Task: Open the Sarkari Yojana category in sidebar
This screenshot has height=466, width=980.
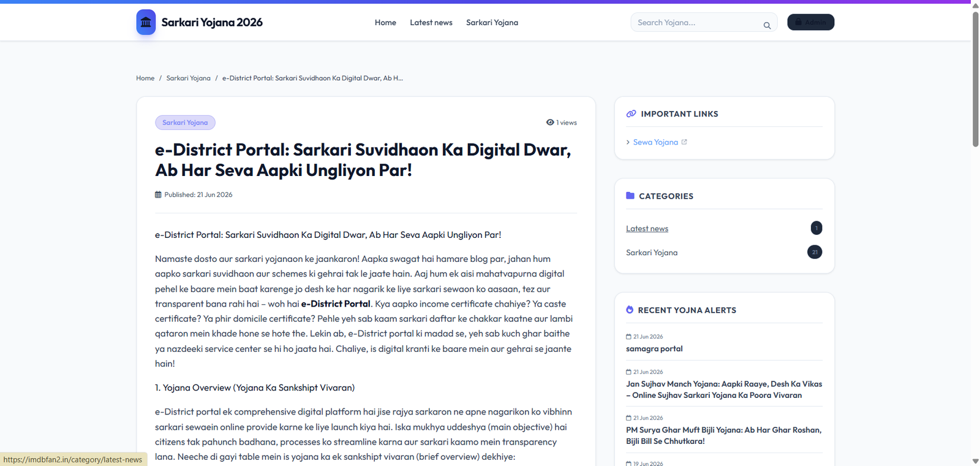Action: [x=652, y=253]
